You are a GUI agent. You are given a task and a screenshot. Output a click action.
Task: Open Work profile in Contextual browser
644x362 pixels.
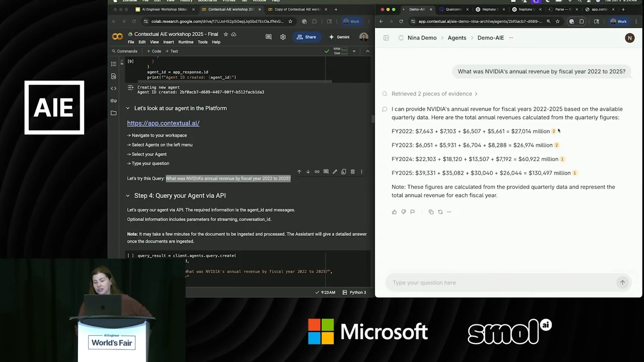coord(618,22)
